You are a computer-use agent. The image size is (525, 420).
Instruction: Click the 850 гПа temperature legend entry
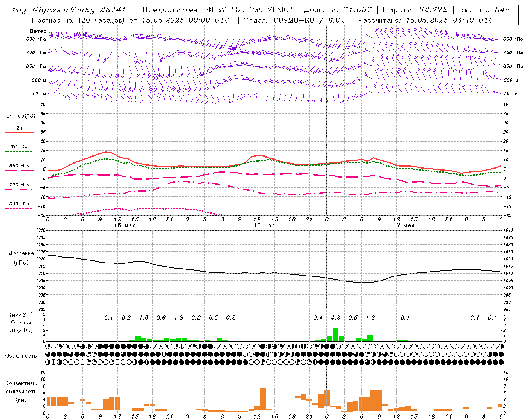click(x=19, y=166)
